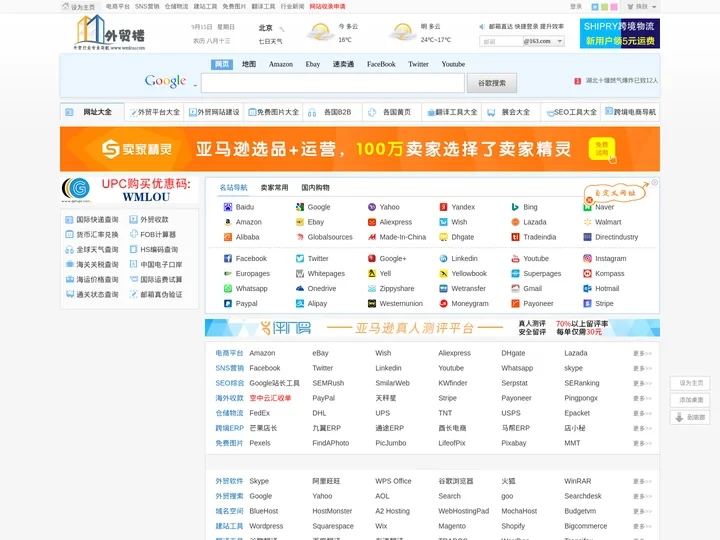This screenshot has width=720, height=540.
Task: Open the Paypal icon
Action: point(227,304)
